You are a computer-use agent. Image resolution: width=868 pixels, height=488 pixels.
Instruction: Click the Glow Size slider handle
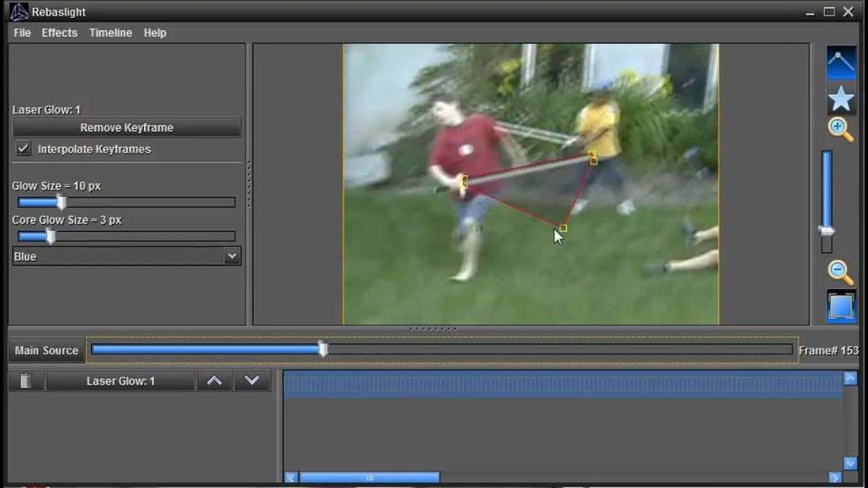(x=61, y=203)
